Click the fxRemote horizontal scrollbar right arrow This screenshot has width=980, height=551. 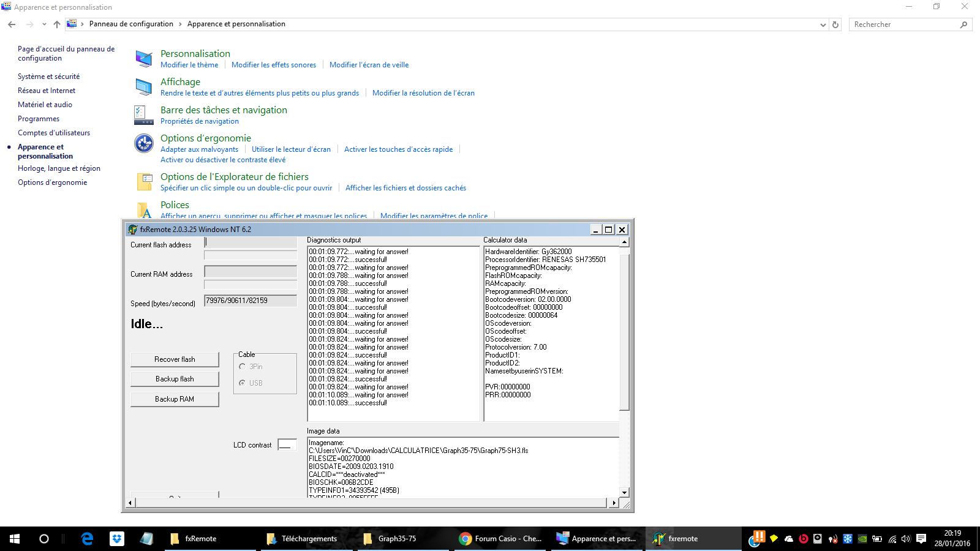(614, 503)
